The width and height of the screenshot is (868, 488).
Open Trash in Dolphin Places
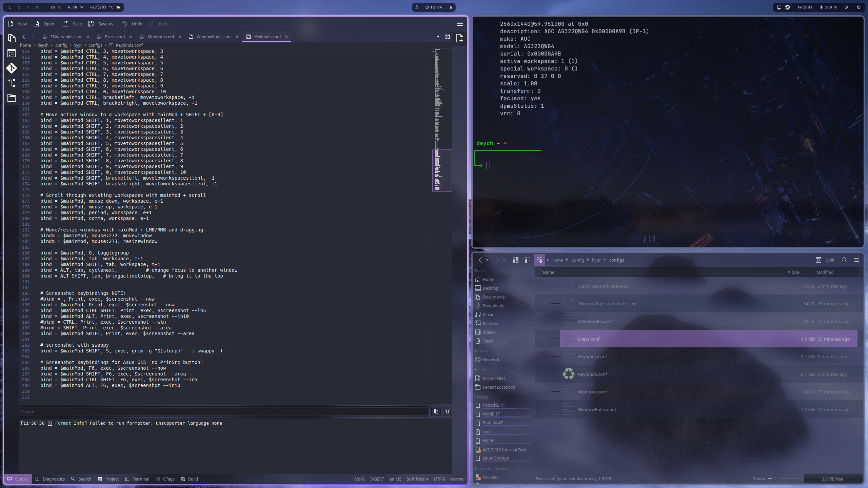[x=488, y=341]
